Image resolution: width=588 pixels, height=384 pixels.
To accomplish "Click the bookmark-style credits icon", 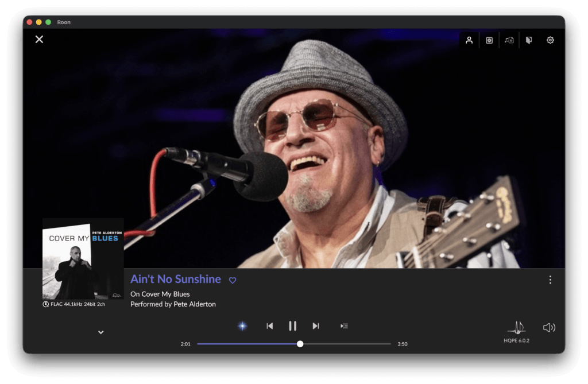I will tap(529, 40).
